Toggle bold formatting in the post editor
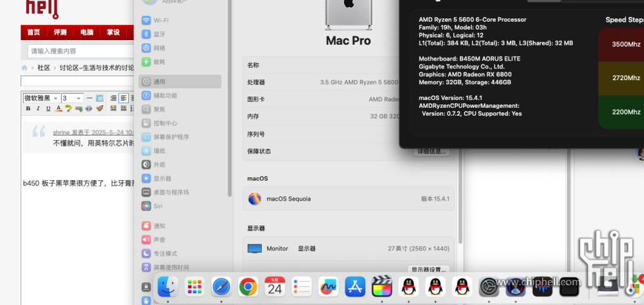 pyautogui.click(x=28, y=108)
